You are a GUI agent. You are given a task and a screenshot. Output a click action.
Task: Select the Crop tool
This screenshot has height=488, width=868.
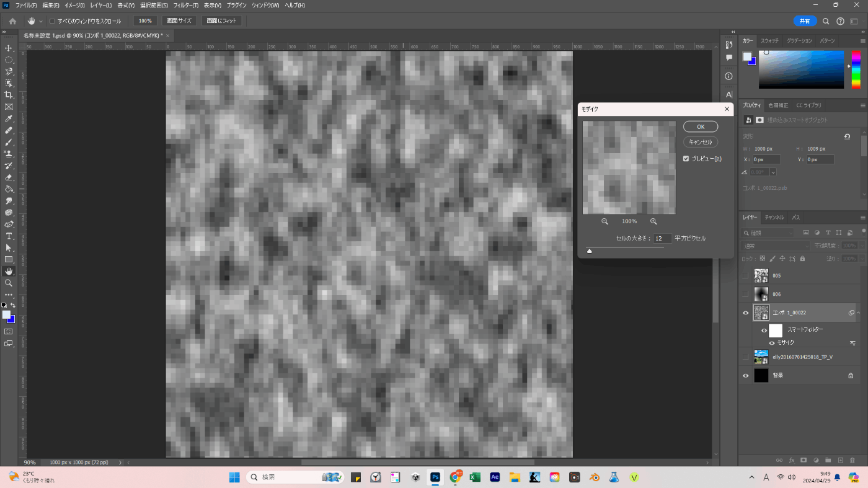click(x=9, y=95)
